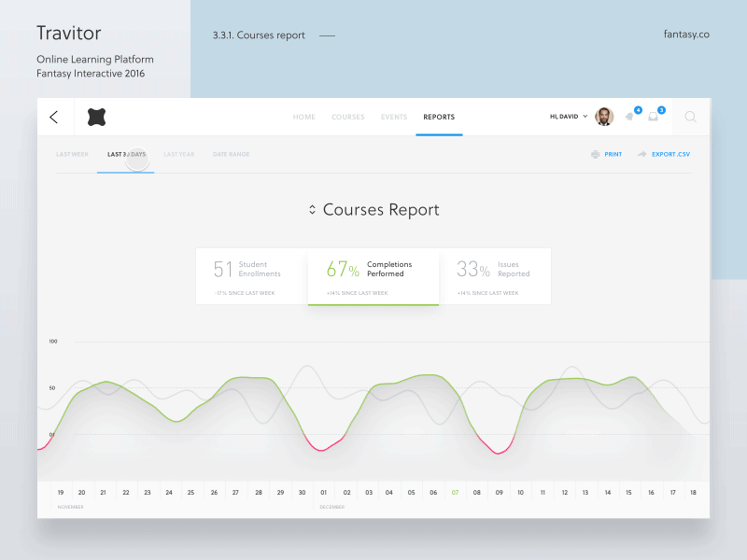747x560 pixels.
Task: Switch to the Events nav tab
Action: tap(394, 118)
